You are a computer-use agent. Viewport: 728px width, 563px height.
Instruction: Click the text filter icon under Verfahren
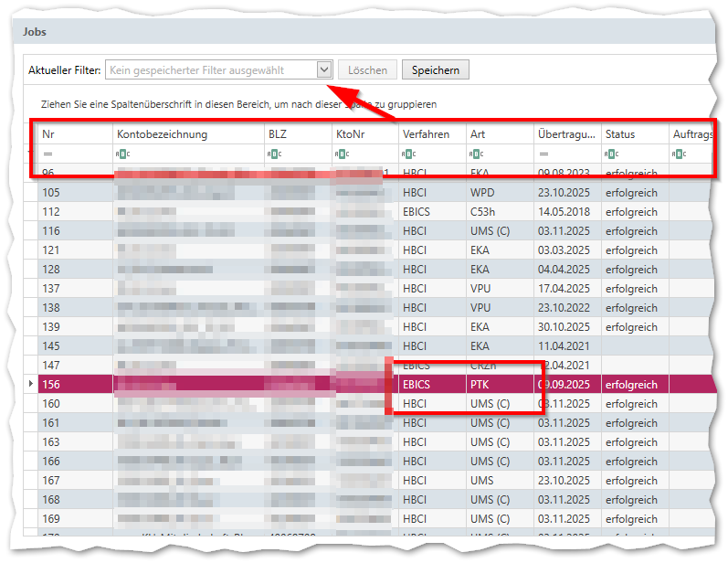[x=408, y=154]
